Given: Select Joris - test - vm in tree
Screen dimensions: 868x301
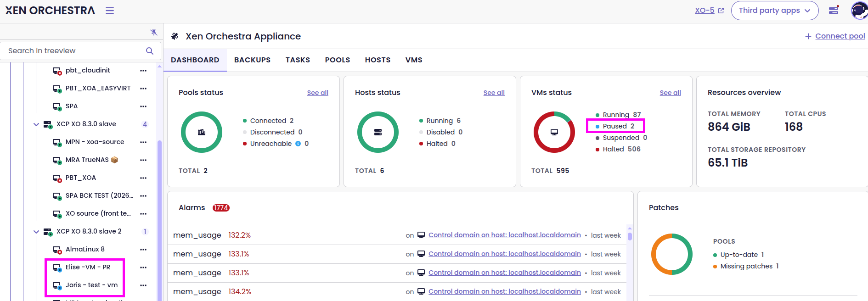Looking at the screenshot, I should coord(91,285).
